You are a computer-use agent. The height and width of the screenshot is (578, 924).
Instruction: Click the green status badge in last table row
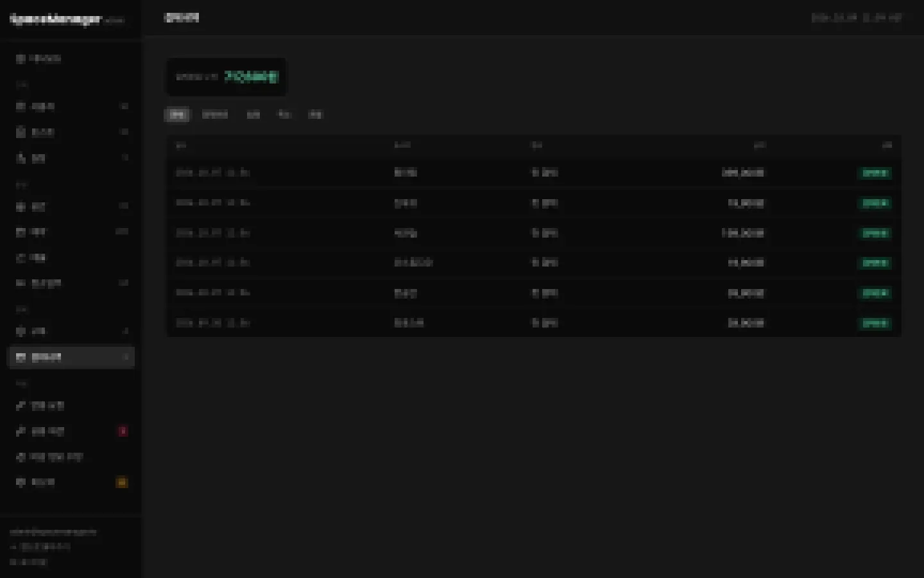tap(875, 323)
